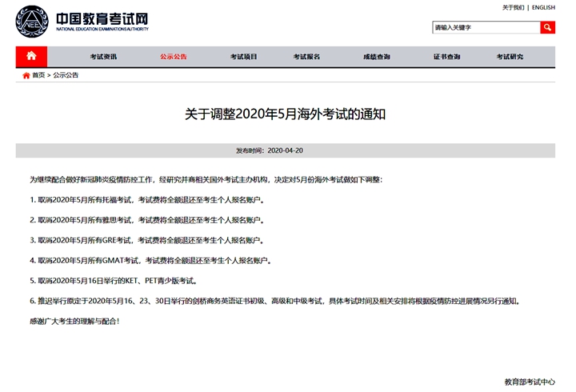Click item 3 about GRE考试 cancellation
Viewport: 576px width, 392px height.
coord(147,240)
